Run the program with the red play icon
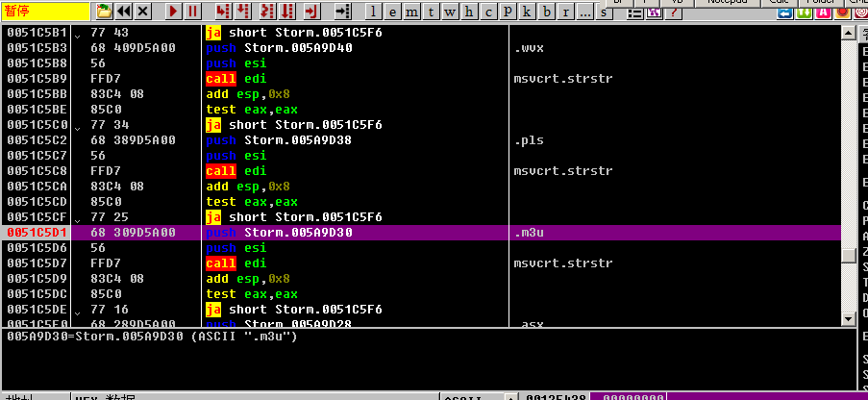Viewport: 868px width, 400px height. (x=174, y=12)
